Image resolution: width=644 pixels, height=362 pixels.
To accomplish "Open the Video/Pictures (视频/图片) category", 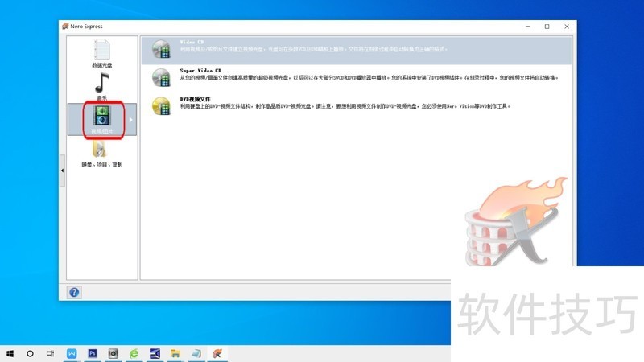I will pos(102,118).
